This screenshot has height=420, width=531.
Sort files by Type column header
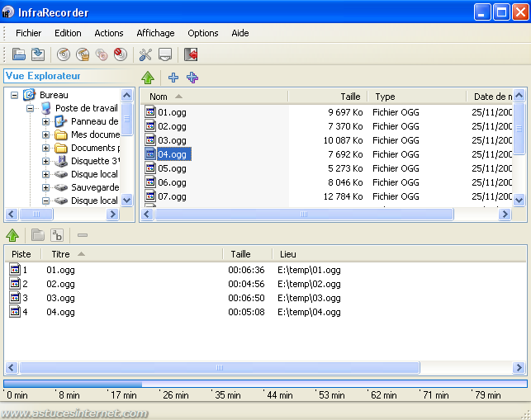pos(417,97)
